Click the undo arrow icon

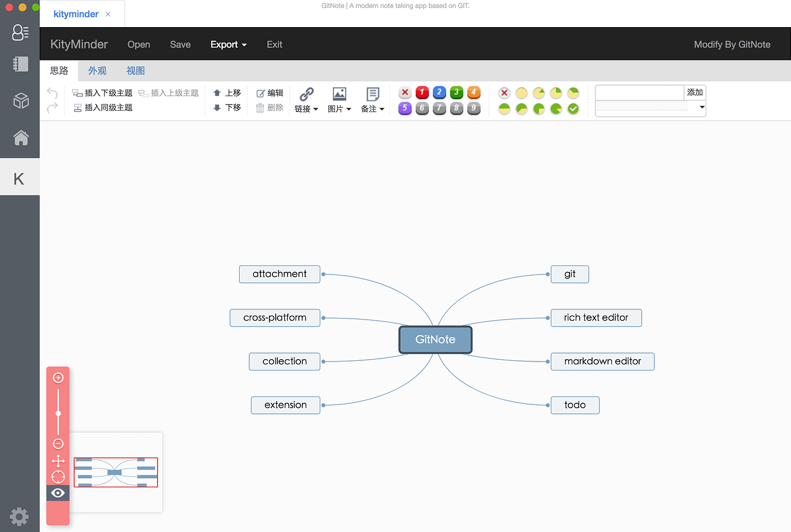[51, 93]
